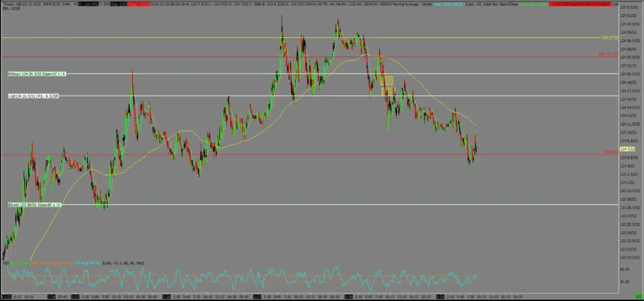Click the ZNM9 [CV] symbol in the header
The height and width of the screenshot is (301, 644).
[x=51, y=4]
